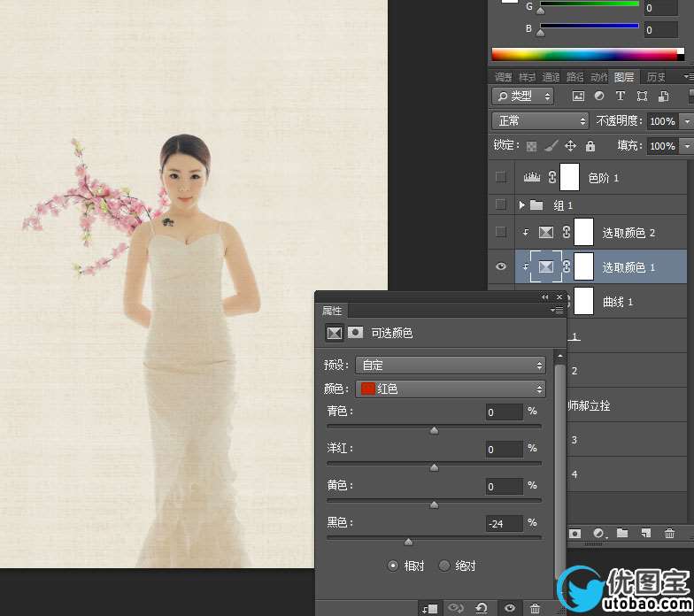The image size is (694, 616).
Task: Delete layer using Layers panel trash icon
Action: point(669,533)
